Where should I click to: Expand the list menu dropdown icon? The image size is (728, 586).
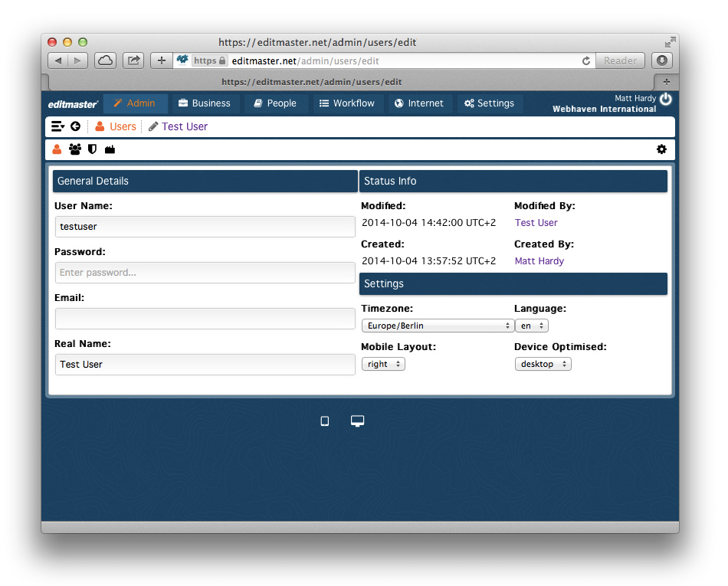point(57,126)
